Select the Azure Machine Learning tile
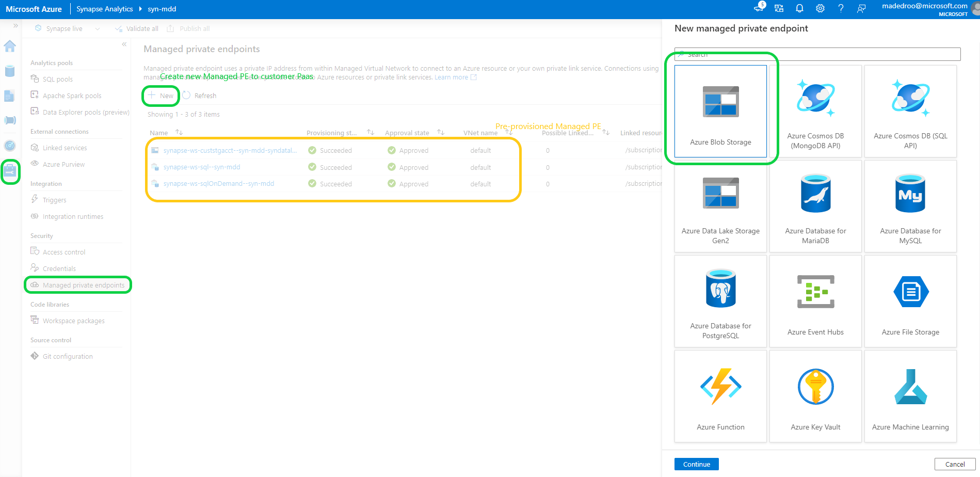 pos(910,396)
